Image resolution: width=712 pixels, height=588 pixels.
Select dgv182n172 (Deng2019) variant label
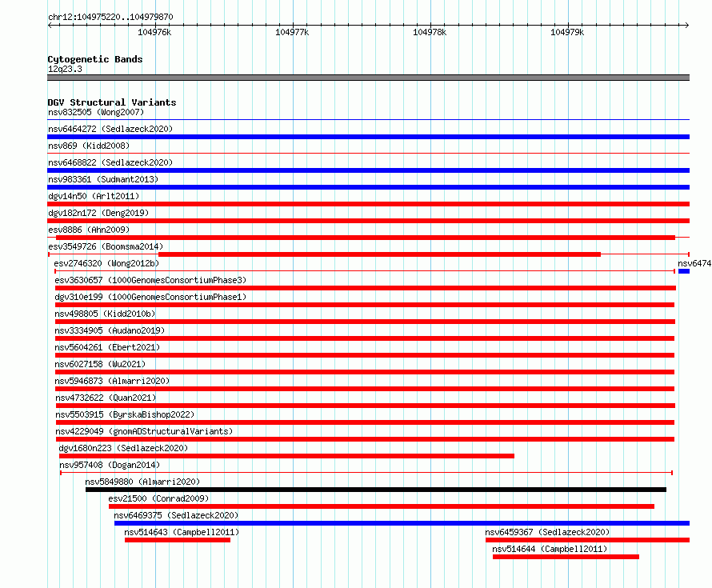click(x=98, y=213)
